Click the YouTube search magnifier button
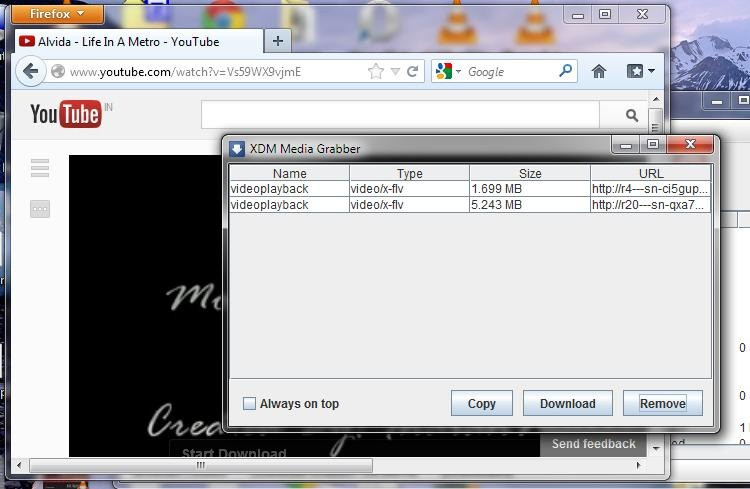 [x=631, y=115]
